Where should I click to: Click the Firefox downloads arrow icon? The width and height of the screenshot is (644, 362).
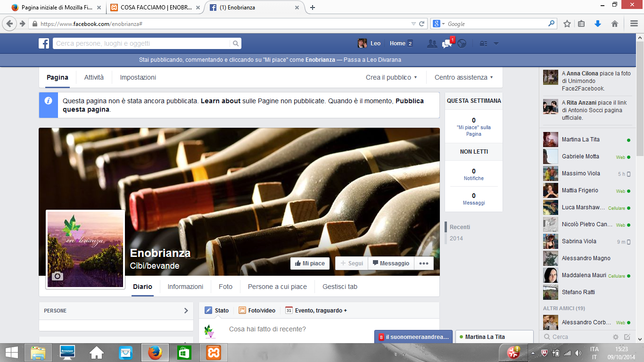(x=598, y=24)
